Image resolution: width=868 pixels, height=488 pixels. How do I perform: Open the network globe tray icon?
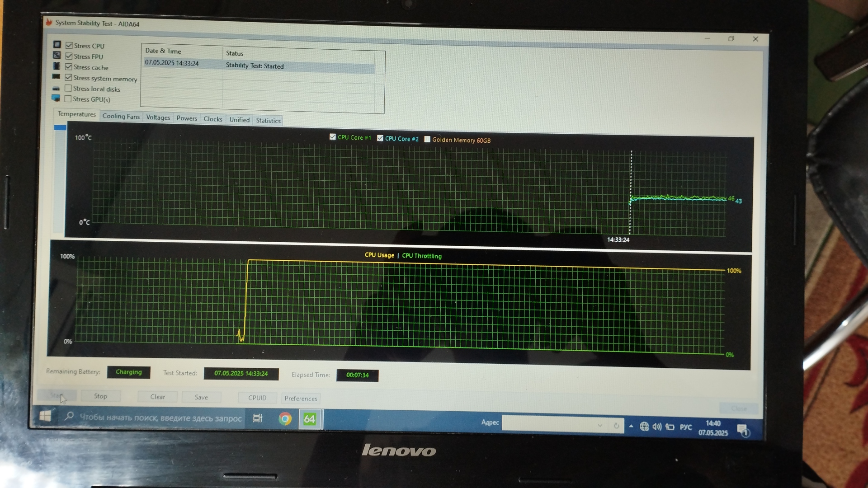tap(644, 427)
